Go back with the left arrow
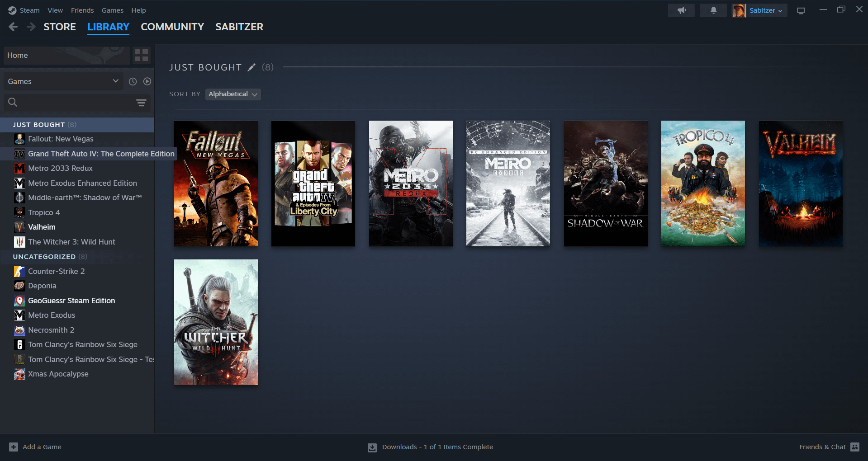Image resolution: width=868 pixels, height=461 pixels. coord(13,27)
